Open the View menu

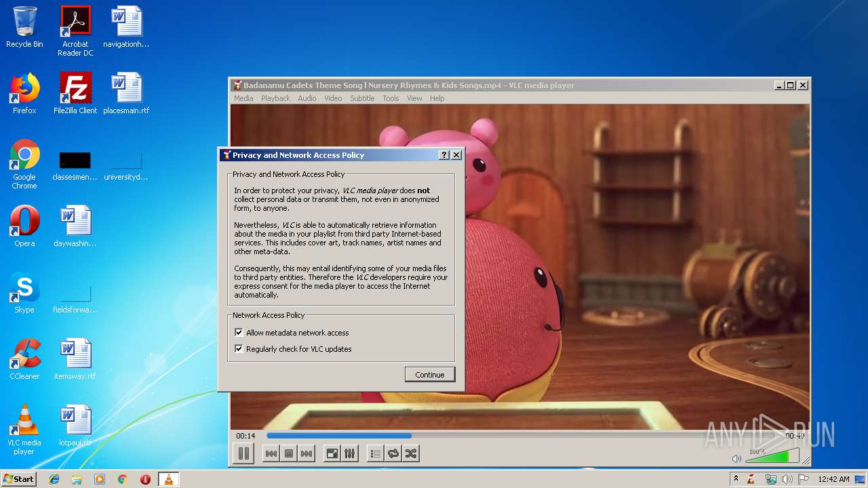pos(414,98)
